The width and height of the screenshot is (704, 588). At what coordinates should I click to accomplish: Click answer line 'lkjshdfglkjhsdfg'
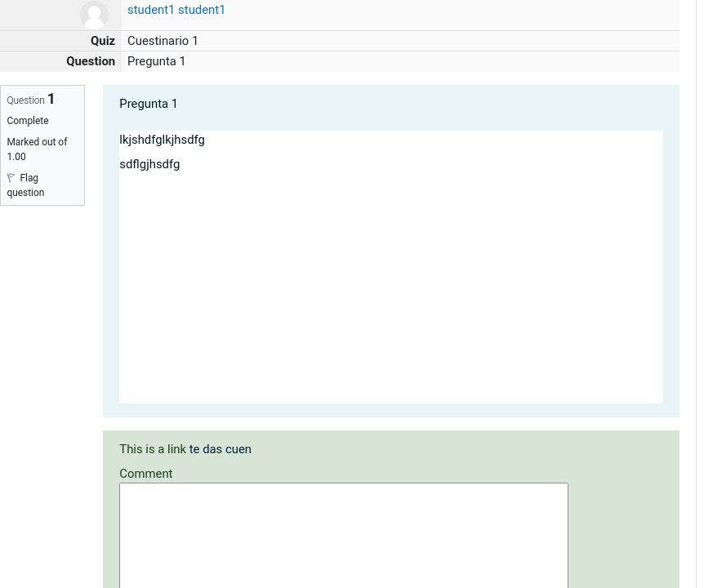click(x=162, y=140)
